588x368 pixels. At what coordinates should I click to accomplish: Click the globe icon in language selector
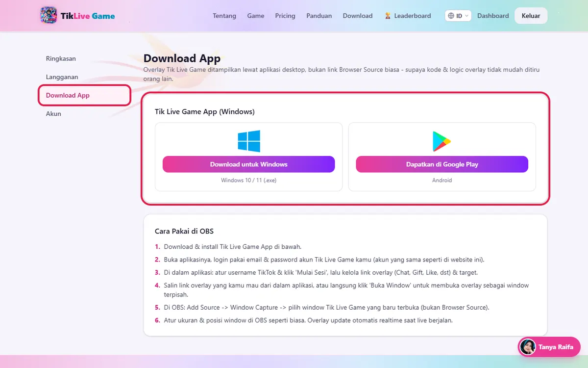[451, 16]
